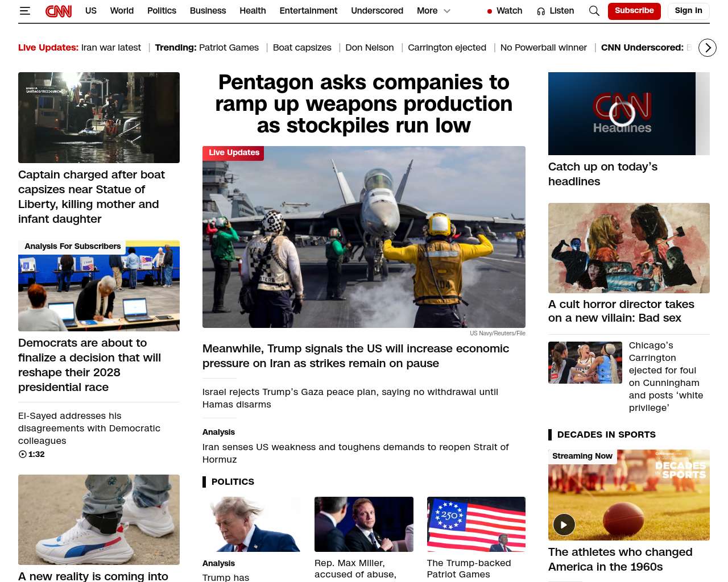Open the Boat capsizes trending topic
Image resolution: width=728 pixels, height=582 pixels.
click(302, 48)
